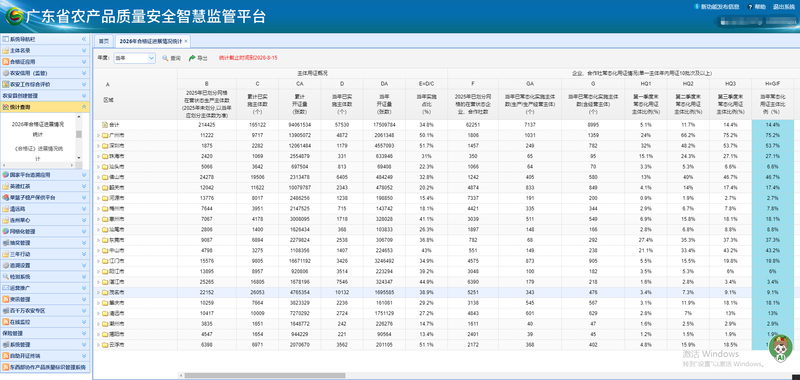Click the sidebar submenu vertical scrollbar thumb
This screenshot has height=380, width=800.
[79, 134]
